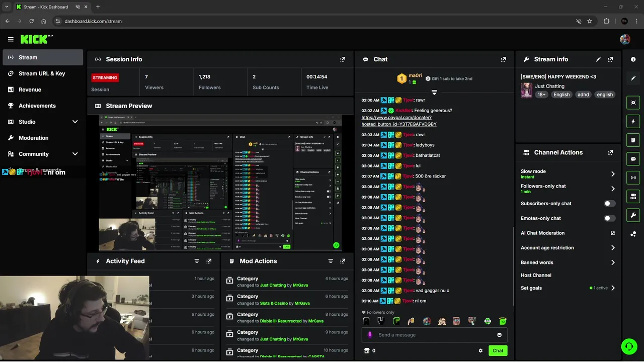Pop out the Stream info panel
This screenshot has width=644, height=362.
click(610, 59)
